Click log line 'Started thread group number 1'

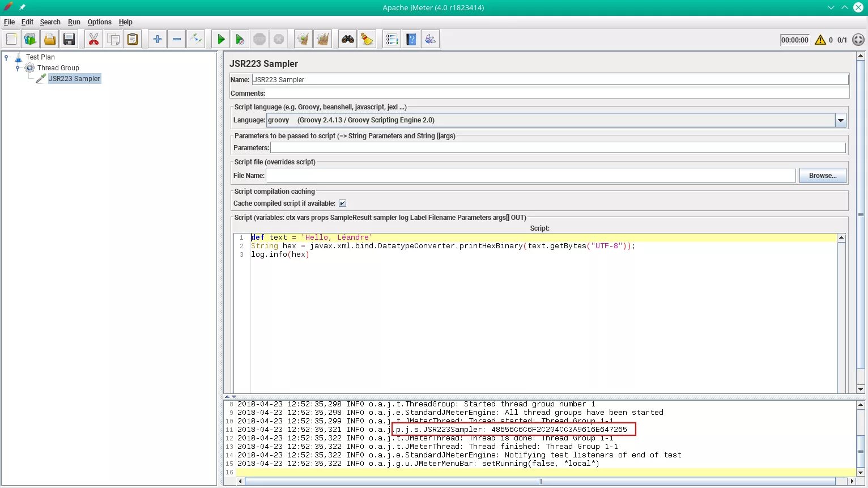pyautogui.click(x=416, y=404)
